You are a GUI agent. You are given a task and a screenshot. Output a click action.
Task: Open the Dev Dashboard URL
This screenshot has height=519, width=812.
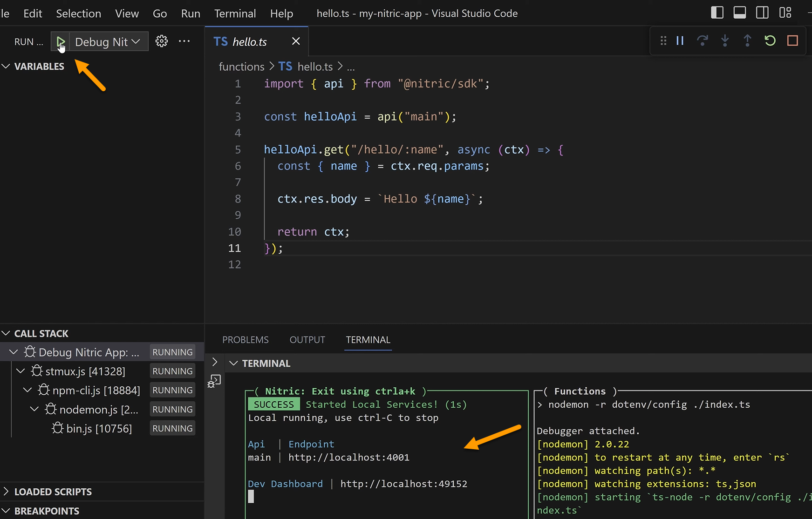(403, 484)
